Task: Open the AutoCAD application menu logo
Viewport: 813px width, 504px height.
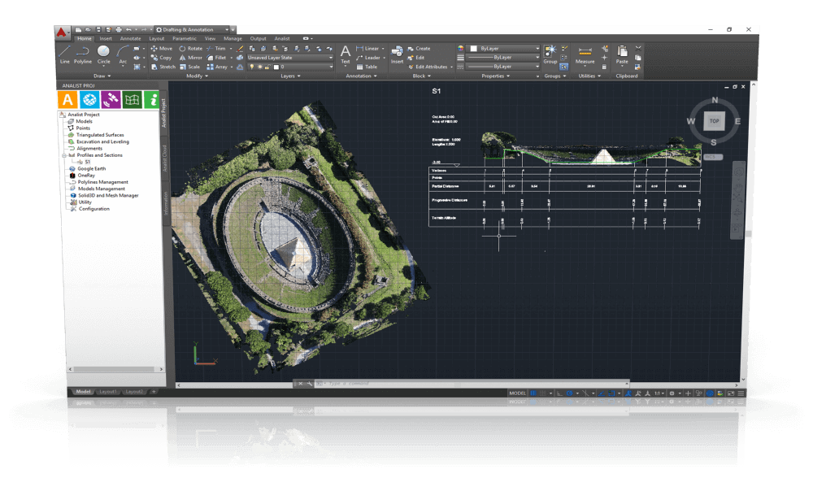Action: (x=62, y=33)
